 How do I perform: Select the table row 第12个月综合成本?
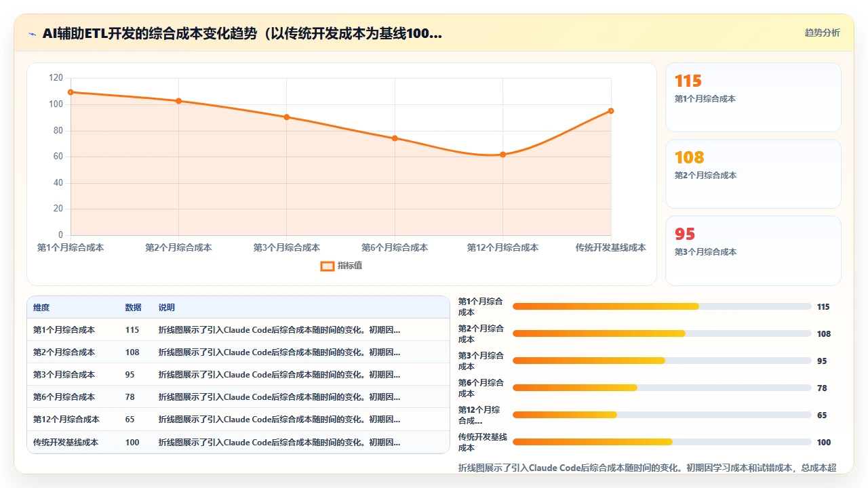click(x=238, y=420)
